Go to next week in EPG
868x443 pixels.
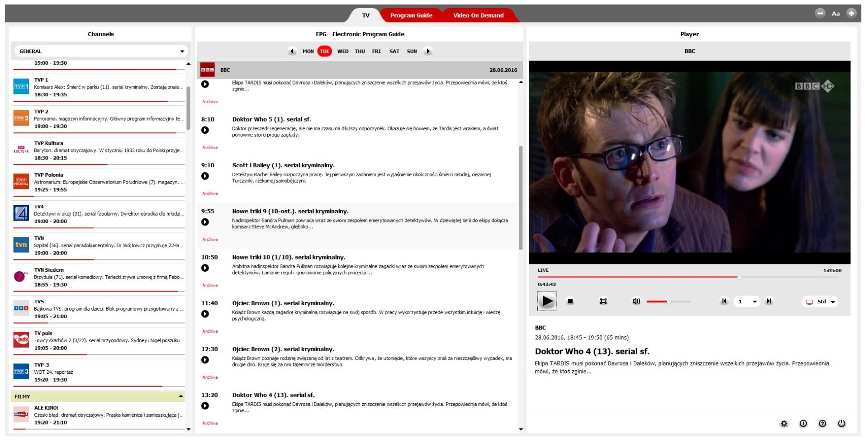pos(427,52)
